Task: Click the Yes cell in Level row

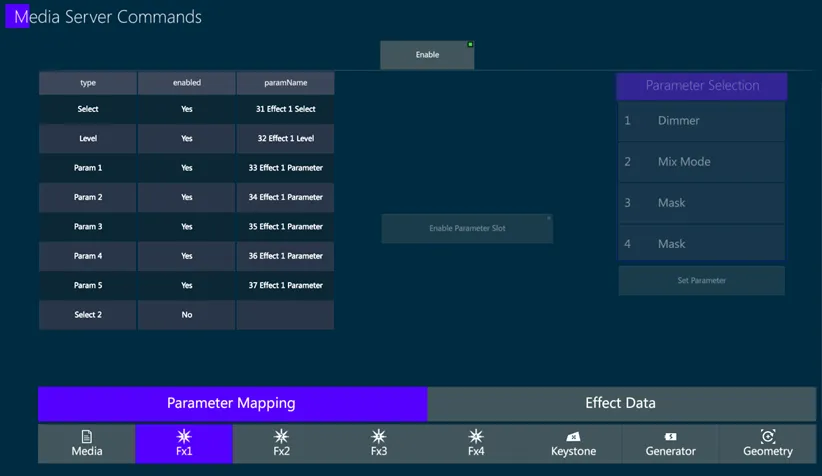Action: coord(187,138)
